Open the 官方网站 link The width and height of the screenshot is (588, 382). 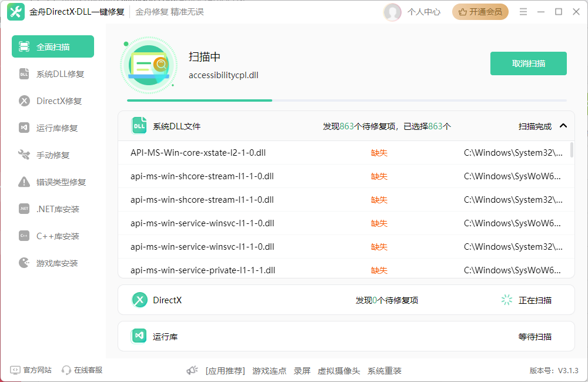click(x=31, y=370)
